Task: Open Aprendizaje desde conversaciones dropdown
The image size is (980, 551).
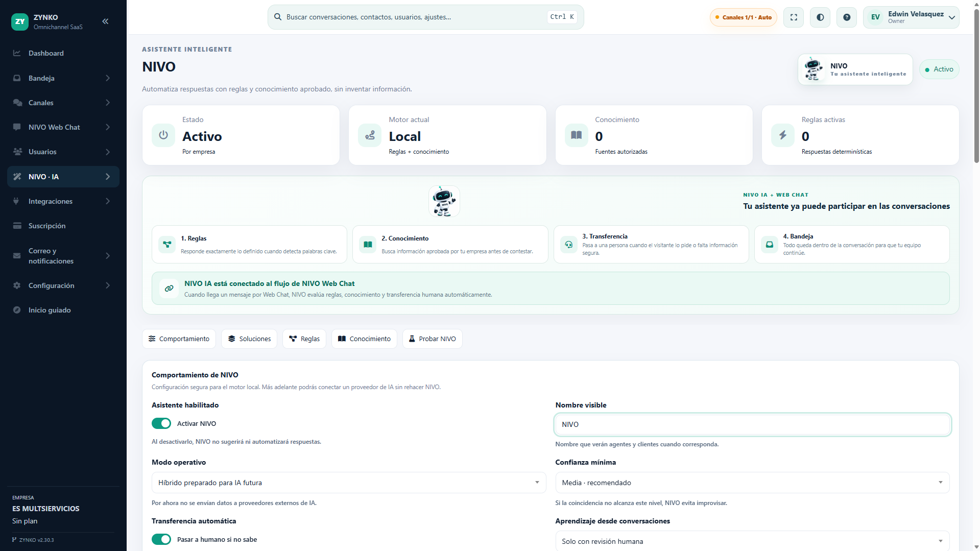Action: [752, 541]
